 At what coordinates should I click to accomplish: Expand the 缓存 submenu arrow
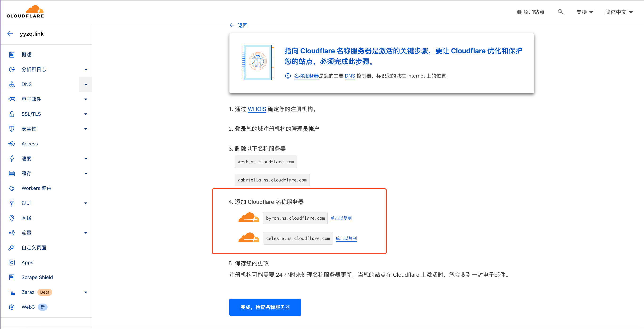pos(86,173)
